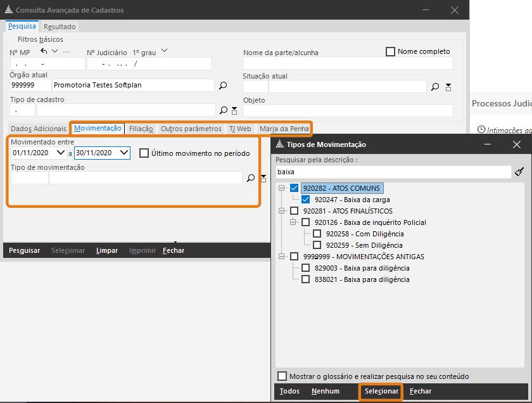Open the start date 01/11/2020 dropdown
Screen dimensions: 532x403
61,153
